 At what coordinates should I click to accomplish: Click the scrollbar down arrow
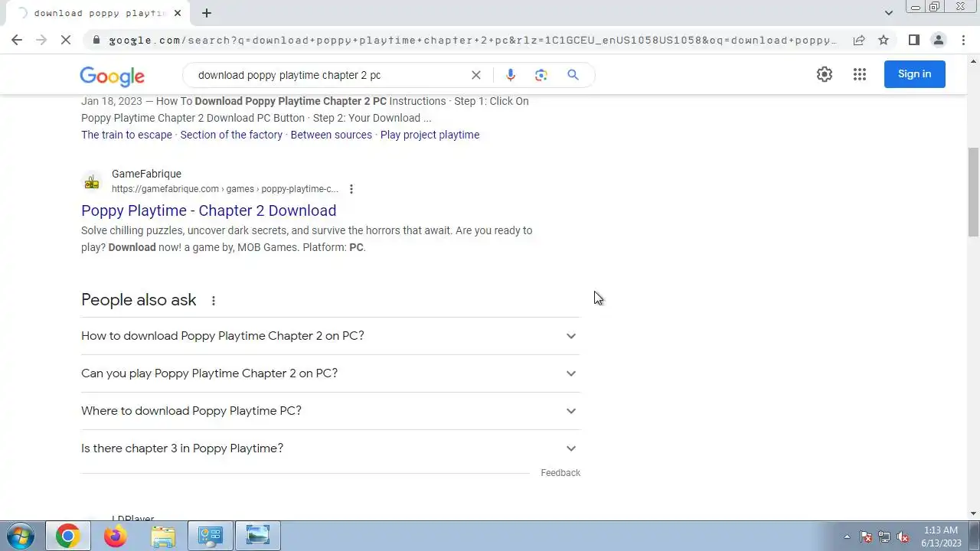coord(973,514)
